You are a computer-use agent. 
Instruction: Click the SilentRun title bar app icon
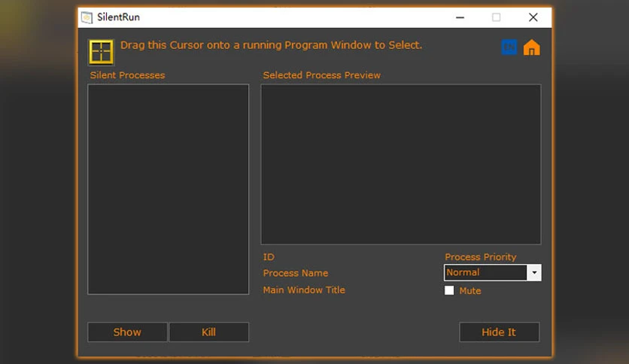tap(87, 17)
